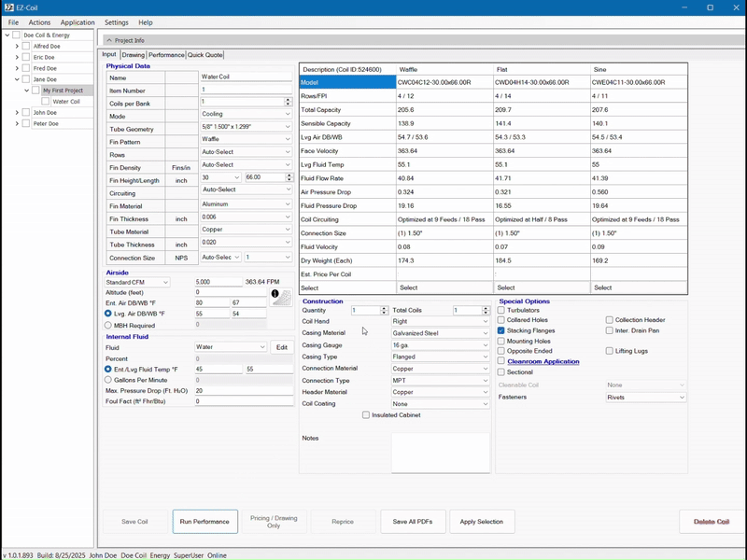
Task: Collapse the Jane Doe tree node
Action: (x=17, y=79)
